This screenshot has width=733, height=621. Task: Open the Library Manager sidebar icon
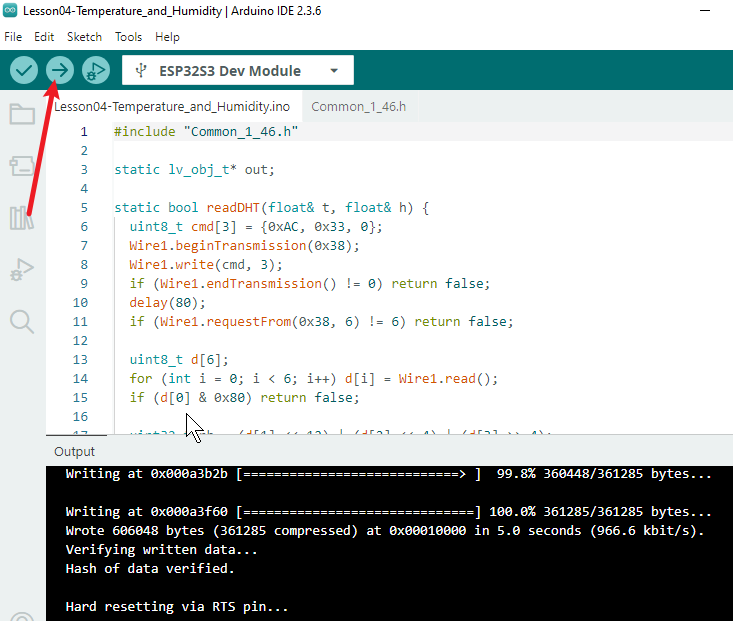pos(22,217)
